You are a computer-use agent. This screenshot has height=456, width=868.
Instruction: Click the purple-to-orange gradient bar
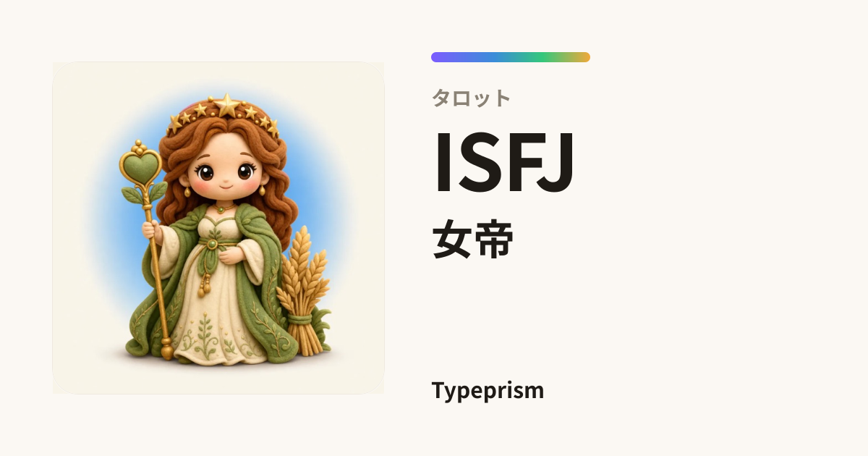tap(511, 57)
